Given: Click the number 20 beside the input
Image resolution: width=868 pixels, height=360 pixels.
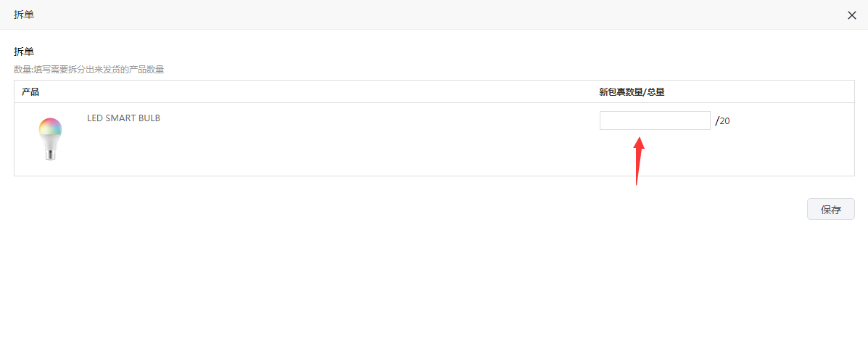Looking at the screenshot, I should click(724, 120).
